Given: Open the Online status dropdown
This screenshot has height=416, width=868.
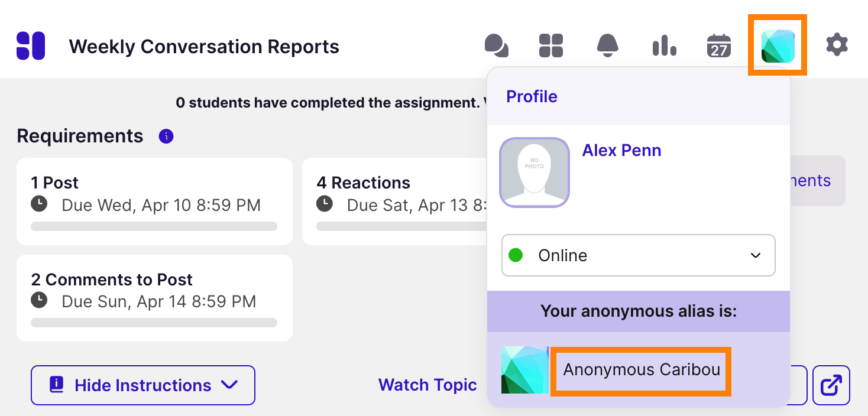Looking at the screenshot, I should (638, 255).
